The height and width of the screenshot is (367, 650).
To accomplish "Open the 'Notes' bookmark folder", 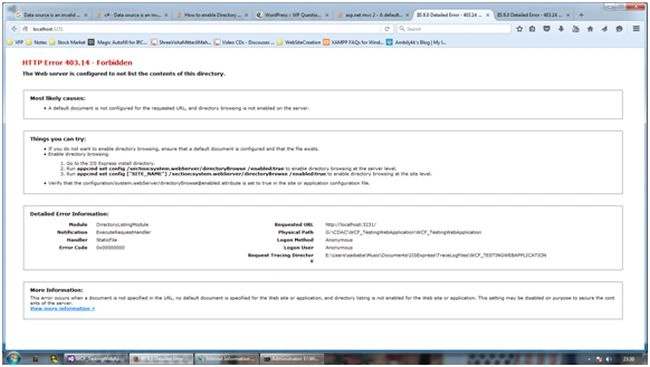I will 36,42.
